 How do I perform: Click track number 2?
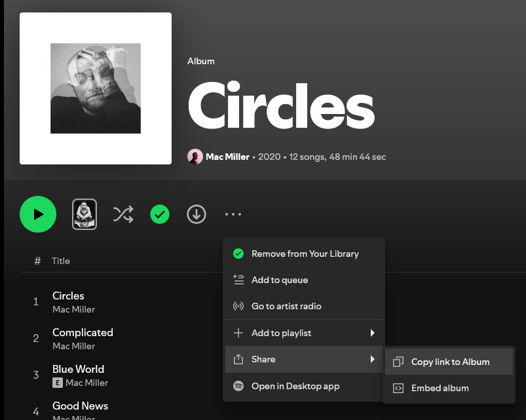click(x=36, y=339)
